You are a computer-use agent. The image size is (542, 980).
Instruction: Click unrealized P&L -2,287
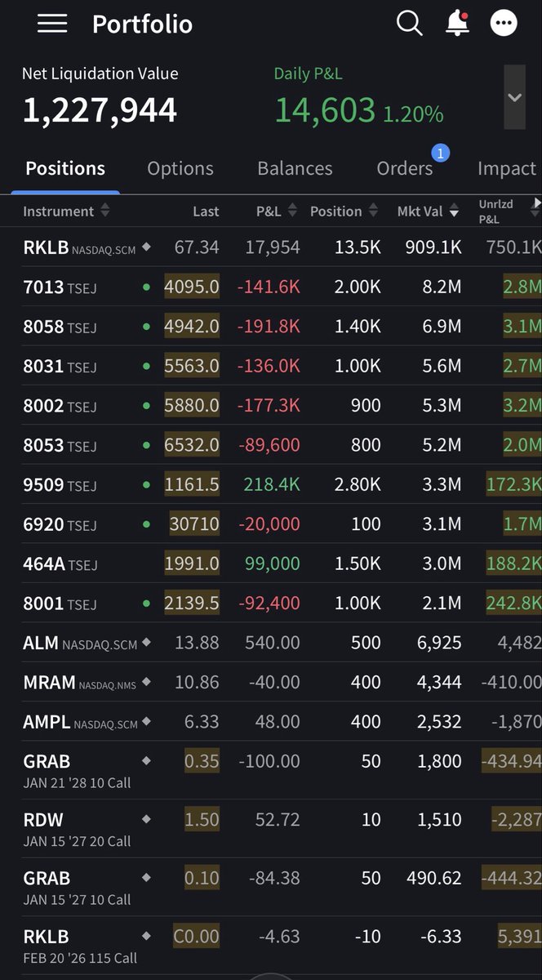[517, 819]
